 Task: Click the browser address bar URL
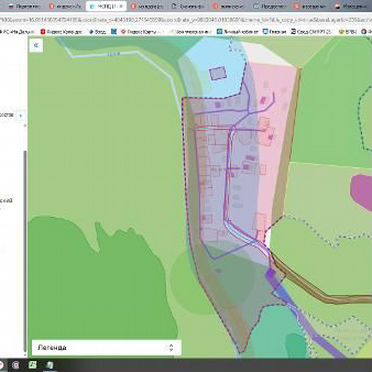tap(186, 20)
